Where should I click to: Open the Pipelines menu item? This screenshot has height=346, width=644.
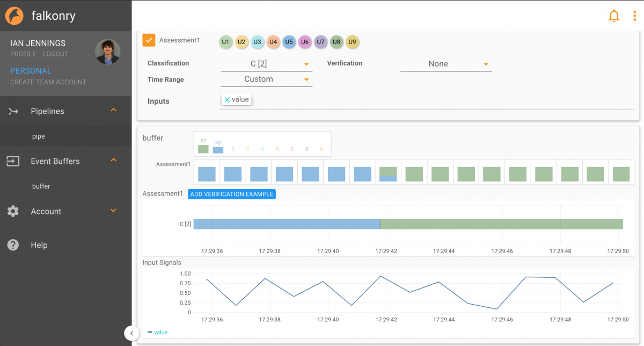point(65,111)
